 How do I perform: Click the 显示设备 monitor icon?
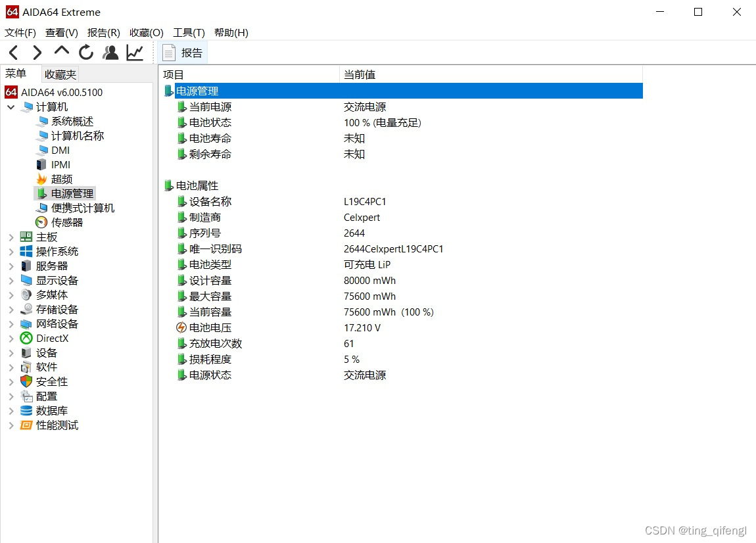pos(26,280)
